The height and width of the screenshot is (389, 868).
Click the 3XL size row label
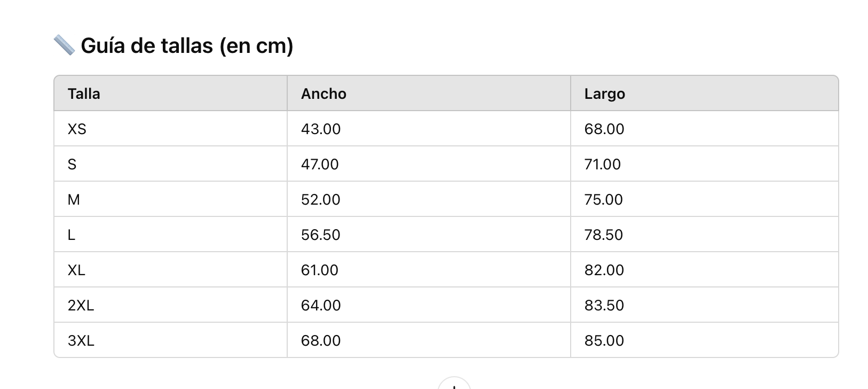pos(81,340)
